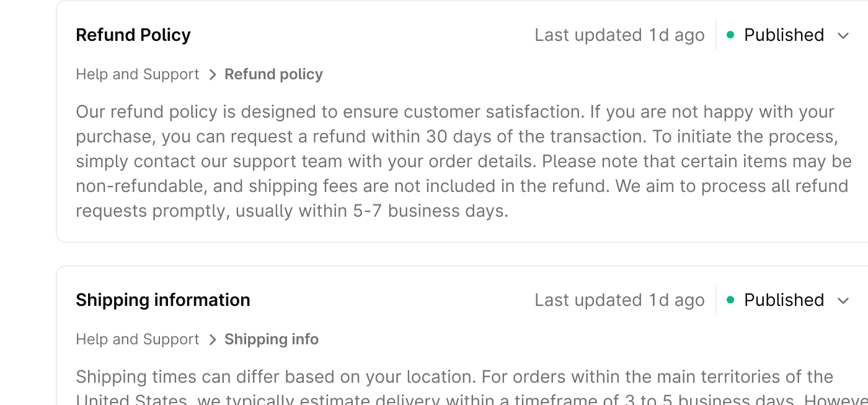Select the Shipping info breadcrumb item

click(272, 339)
